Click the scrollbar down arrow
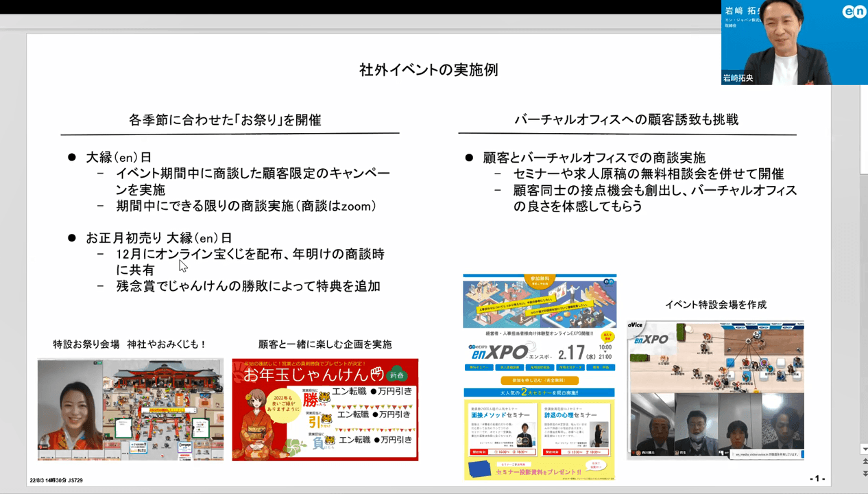868x494 pixels. [x=864, y=449]
